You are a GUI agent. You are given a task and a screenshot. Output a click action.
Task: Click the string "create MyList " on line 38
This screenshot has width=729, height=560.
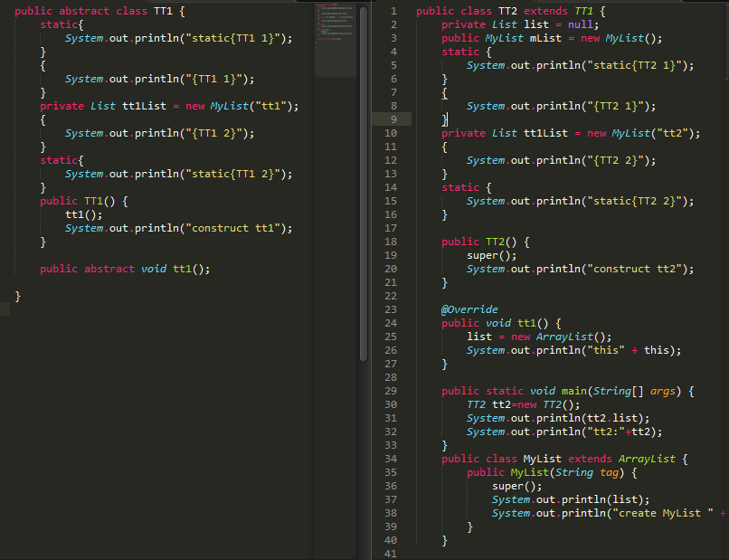663,513
